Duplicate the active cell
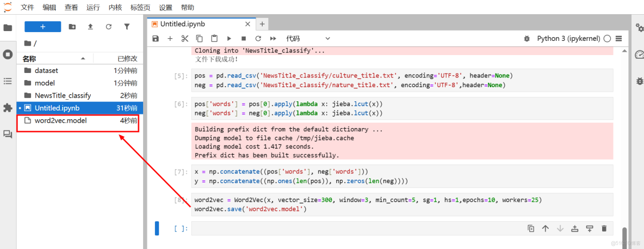The width and height of the screenshot is (644, 249). (531, 228)
